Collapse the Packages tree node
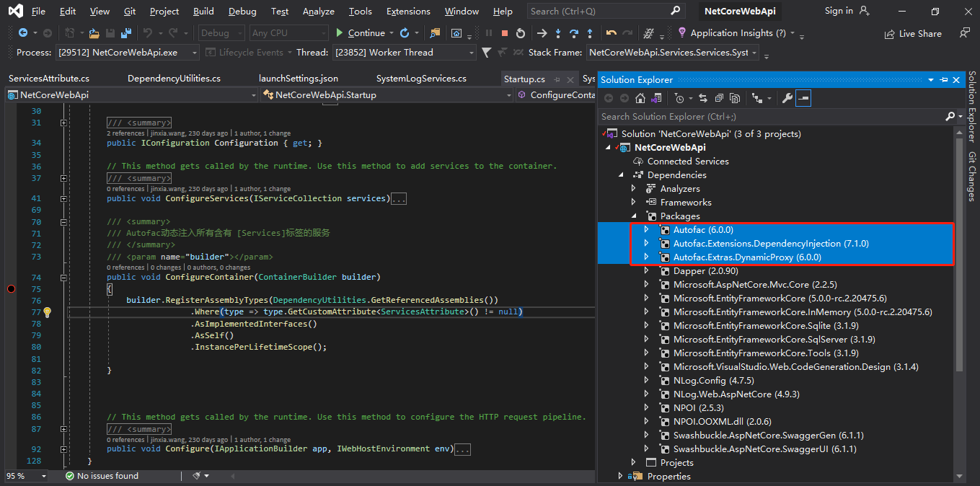 pos(633,216)
